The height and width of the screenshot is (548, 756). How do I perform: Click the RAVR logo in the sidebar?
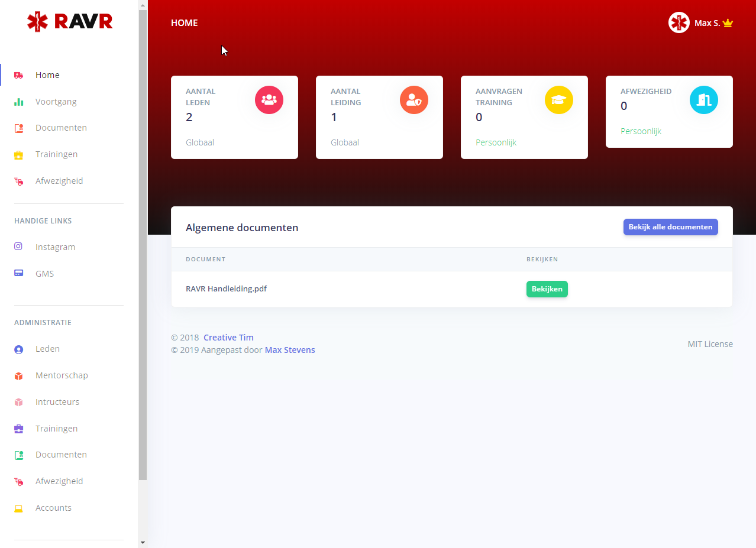click(x=70, y=21)
